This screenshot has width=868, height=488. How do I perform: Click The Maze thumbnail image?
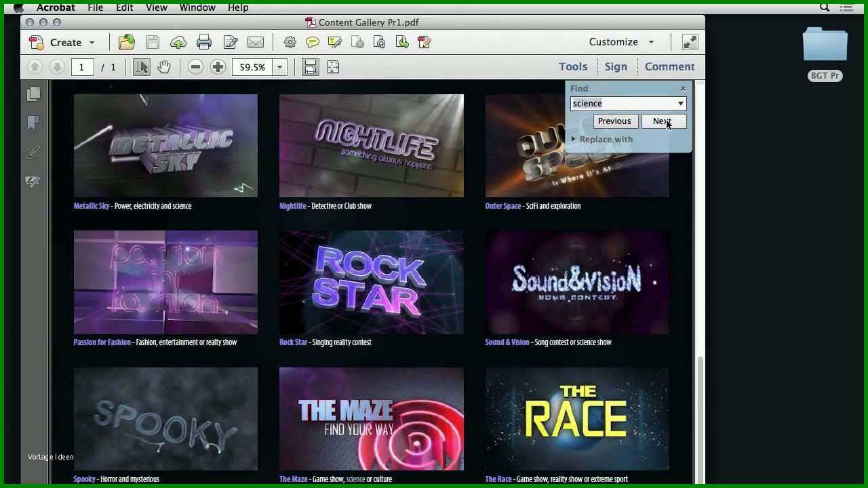372,419
